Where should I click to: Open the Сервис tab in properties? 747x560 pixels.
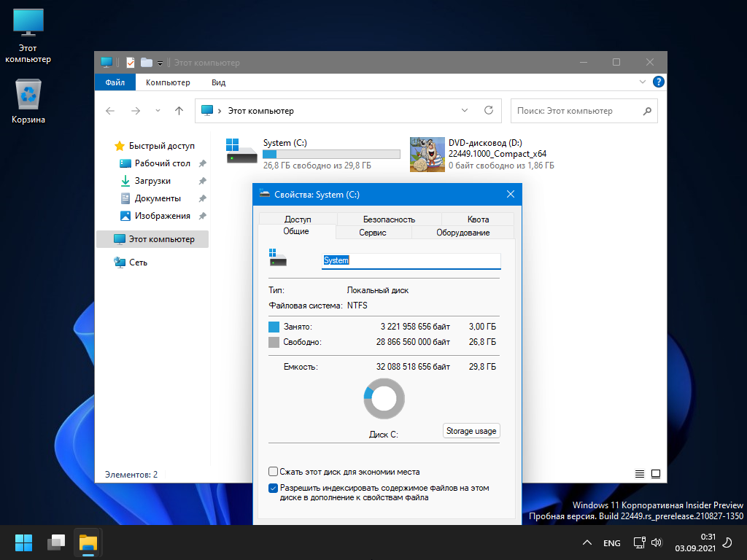[373, 233]
